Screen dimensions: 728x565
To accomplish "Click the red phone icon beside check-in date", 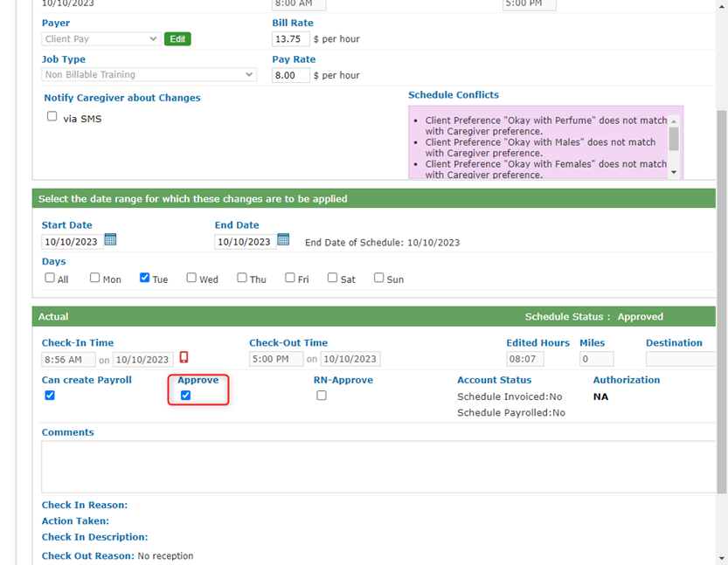I will tap(184, 358).
